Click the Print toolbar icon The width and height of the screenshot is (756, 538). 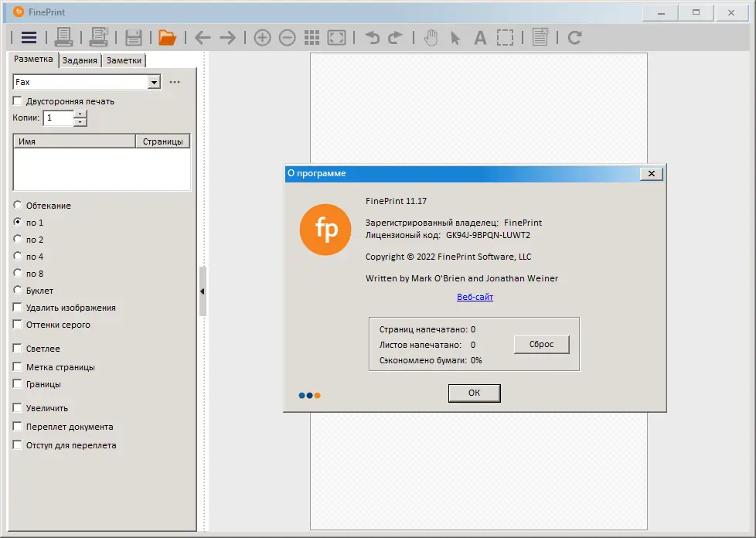pos(63,37)
